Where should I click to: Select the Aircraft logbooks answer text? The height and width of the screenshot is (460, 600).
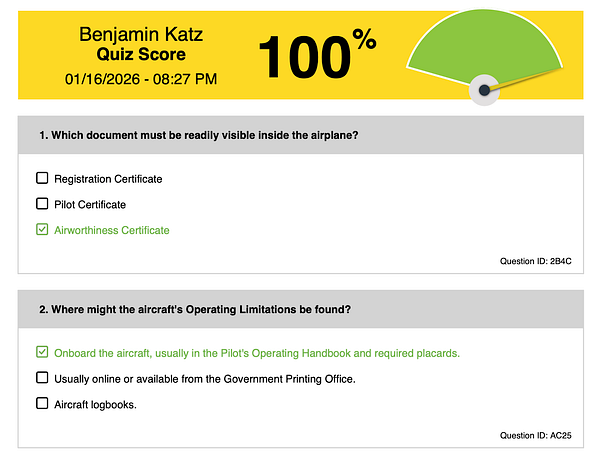coord(95,404)
